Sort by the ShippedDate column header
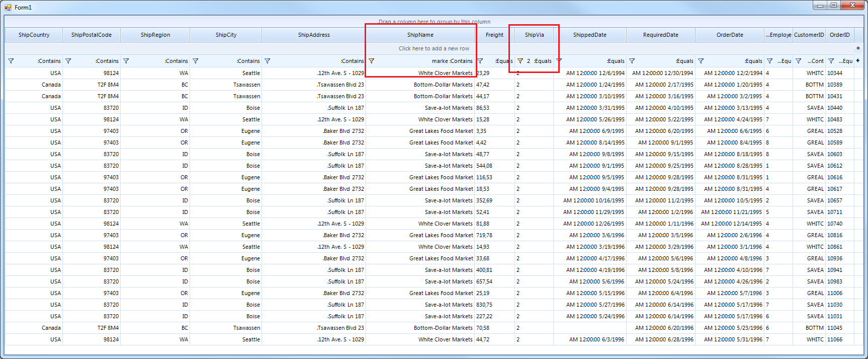 [590, 35]
